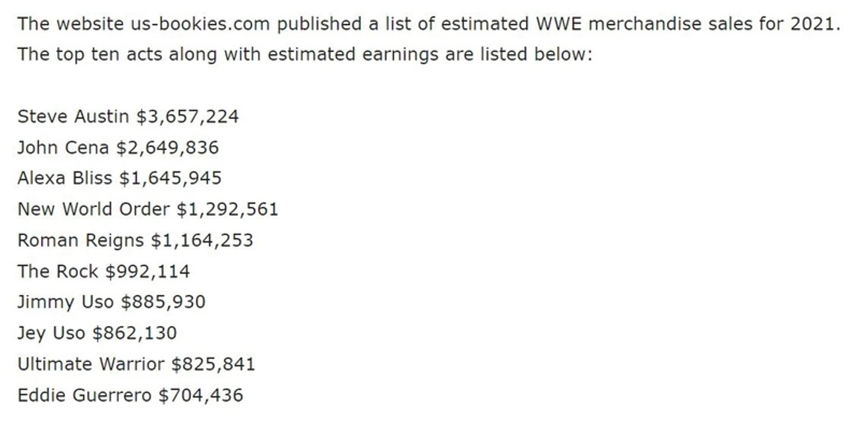Viewport: 868px width, 439px height.
Task: Click The Rock $992,114 entry
Action: point(103,271)
